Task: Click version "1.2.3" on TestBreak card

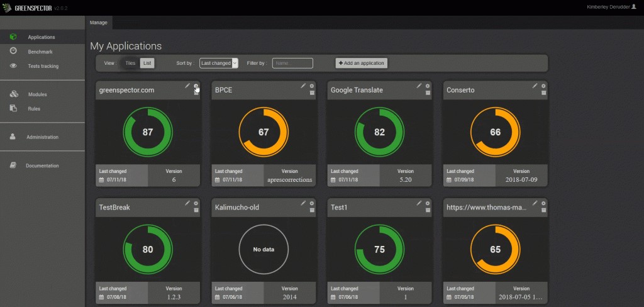Action: pos(174,297)
